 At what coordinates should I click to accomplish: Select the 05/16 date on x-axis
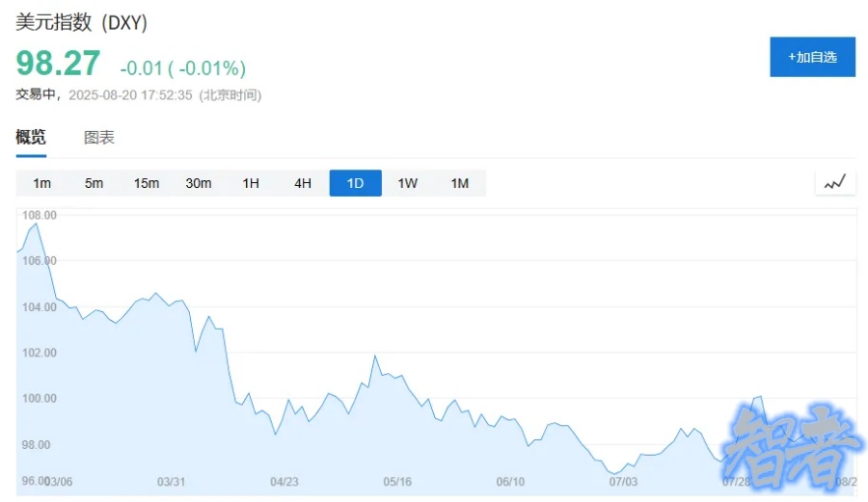(x=397, y=481)
